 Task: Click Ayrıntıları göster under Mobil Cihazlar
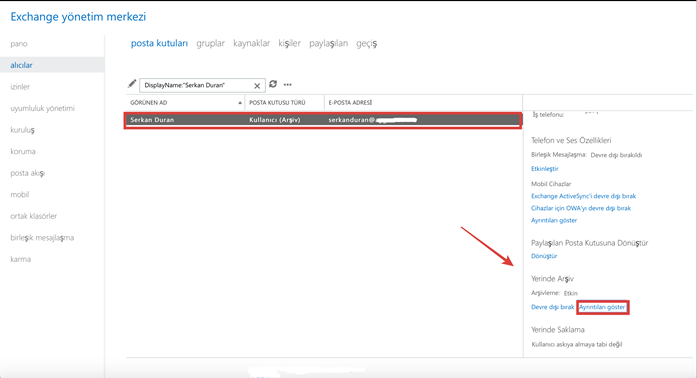tap(554, 220)
